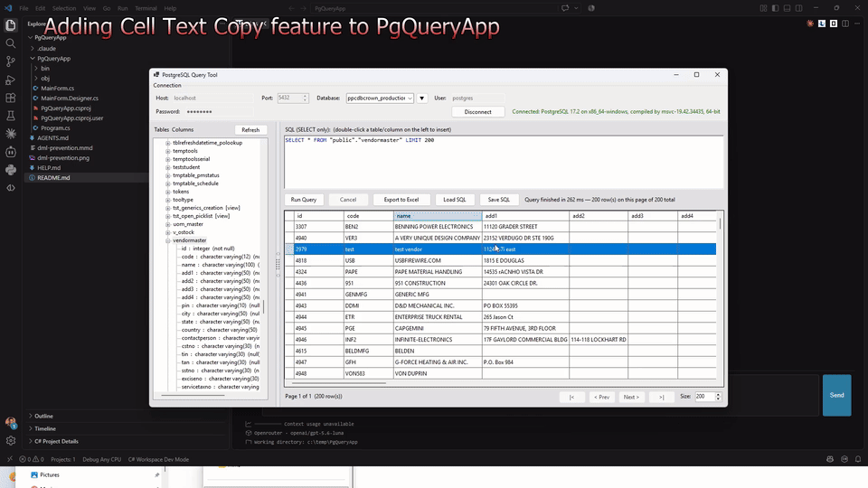The width and height of the screenshot is (868, 488).
Task: Expand the .claude folder
Action: coord(47,48)
